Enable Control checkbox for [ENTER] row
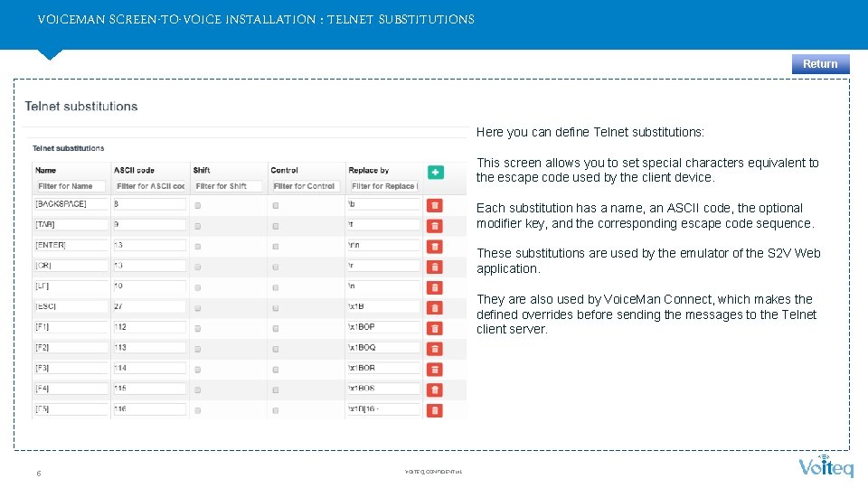Screen dimensions: 868x488 coord(276,246)
